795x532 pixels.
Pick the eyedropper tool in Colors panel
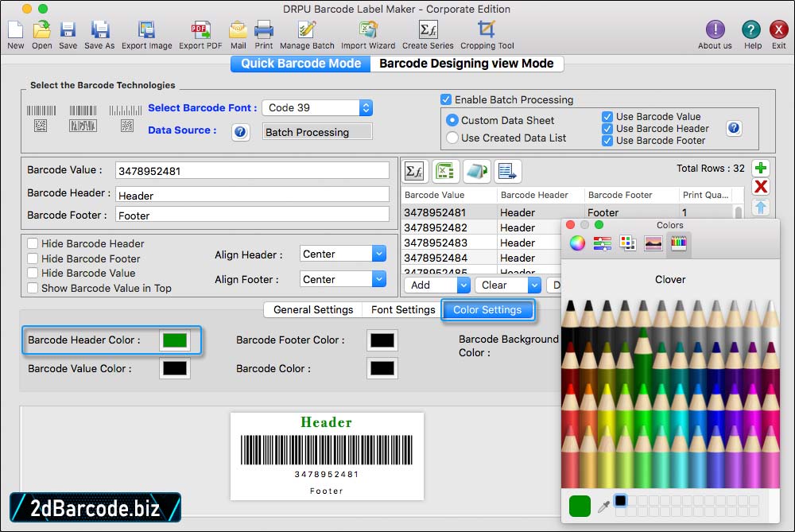pos(603,506)
